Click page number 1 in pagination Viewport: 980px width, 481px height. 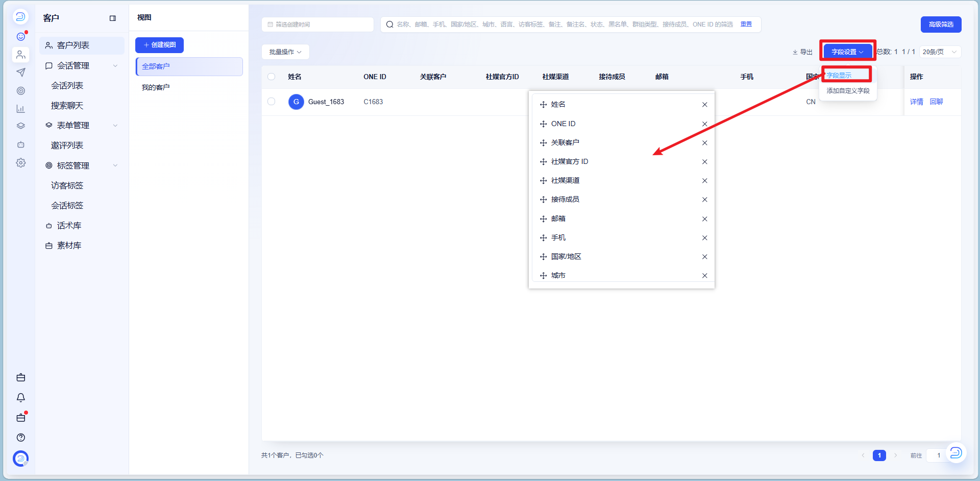click(879, 455)
